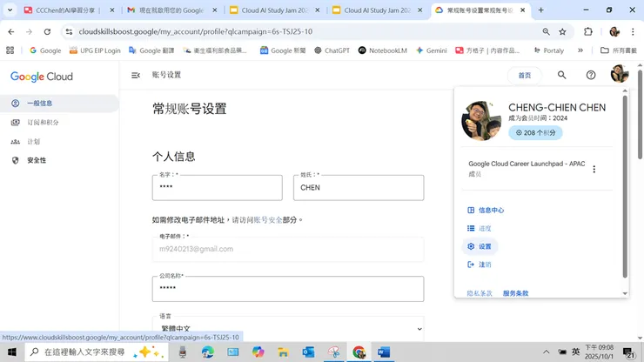
Task: Open a new browser tab
Action: click(x=541, y=10)
